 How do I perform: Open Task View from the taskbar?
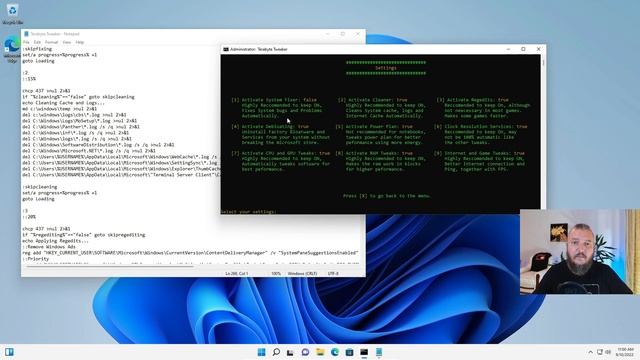point(291,352)
